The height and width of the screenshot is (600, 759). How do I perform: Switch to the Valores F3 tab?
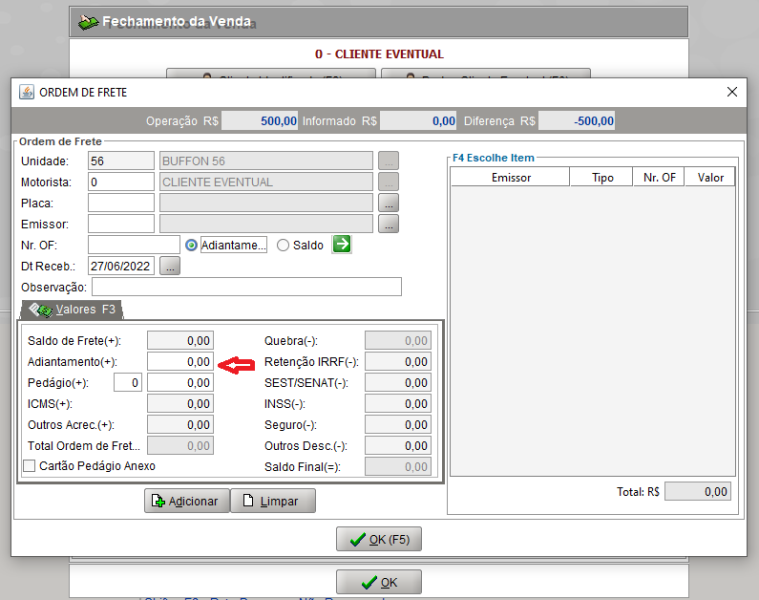tap(72, 310)
